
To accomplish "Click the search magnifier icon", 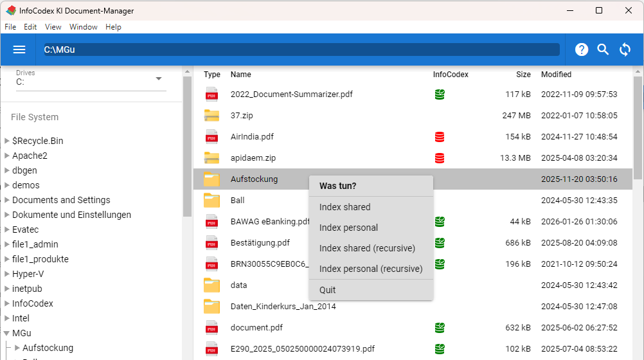I will 603,50.
